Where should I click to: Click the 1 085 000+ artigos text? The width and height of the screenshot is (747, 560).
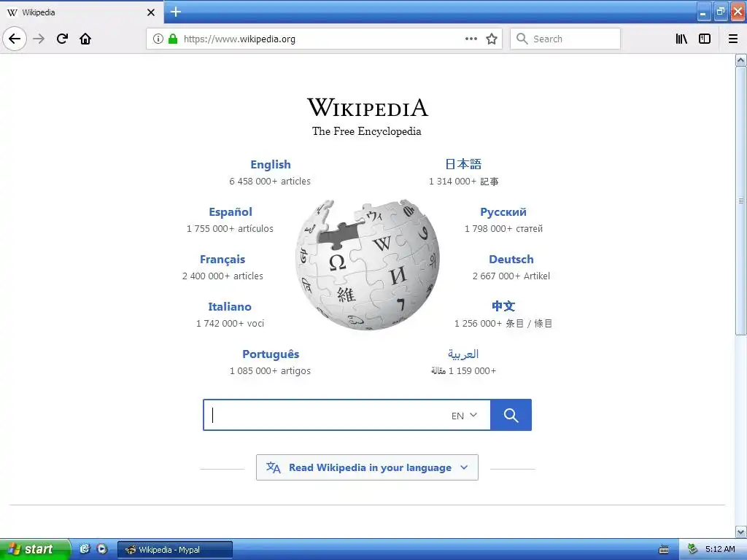point(270,371)
